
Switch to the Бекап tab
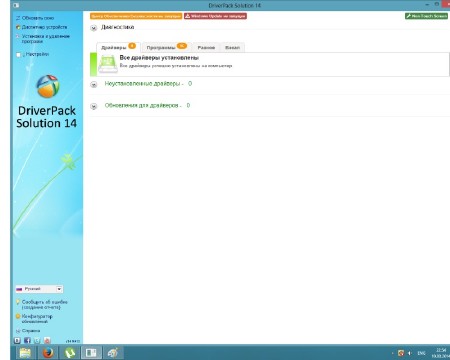(232, 47)
